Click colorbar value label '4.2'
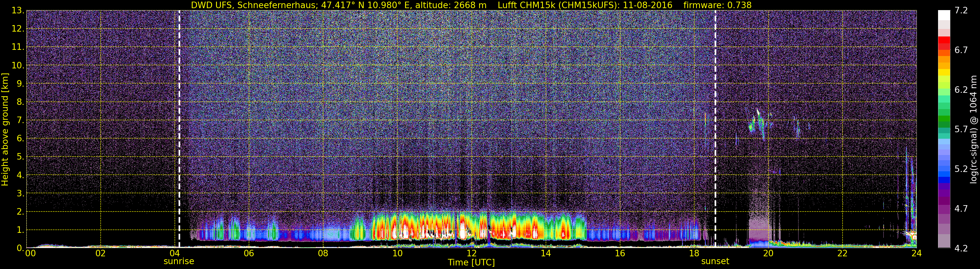 coord(961,248)
